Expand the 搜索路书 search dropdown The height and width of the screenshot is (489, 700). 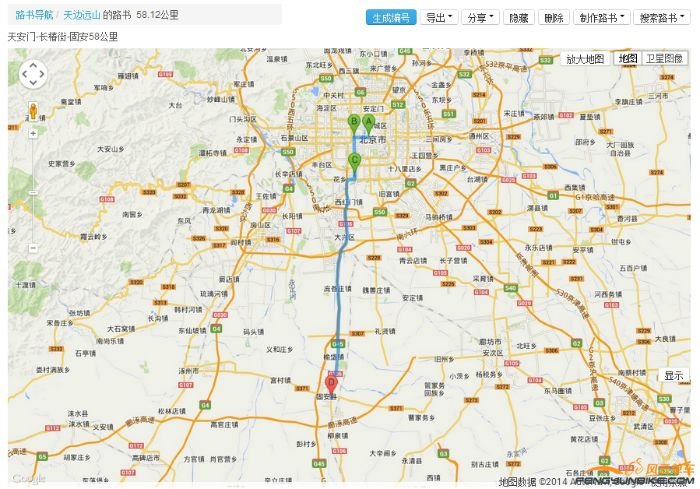click(x=659, y=18)
